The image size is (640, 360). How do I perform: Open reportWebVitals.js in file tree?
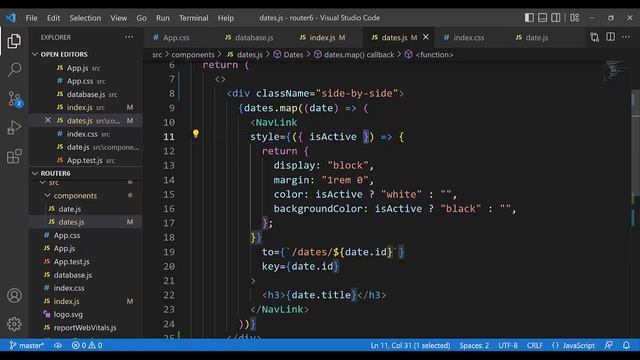[86, 327]
